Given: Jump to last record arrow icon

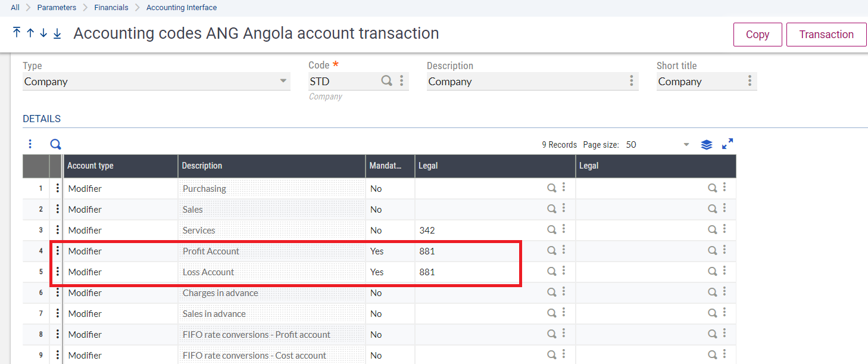Looking at the screenshot, I should pyautogui.click(x=57, y=33).
